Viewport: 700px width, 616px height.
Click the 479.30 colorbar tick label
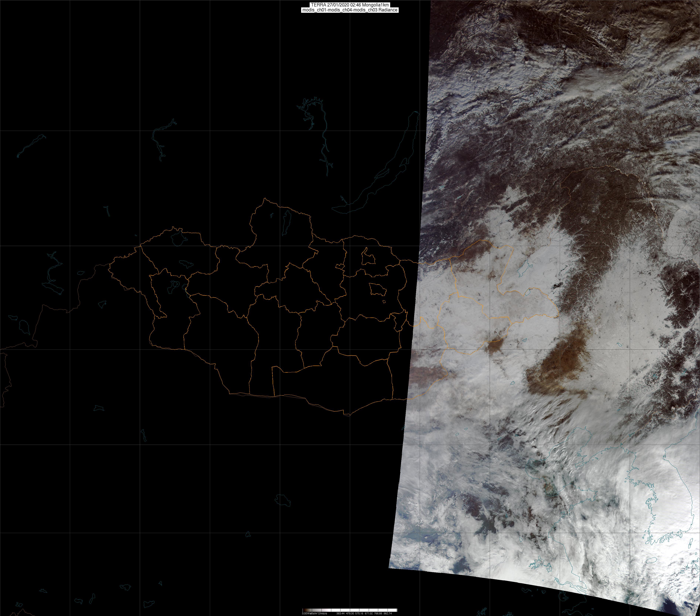pos(350,614)
